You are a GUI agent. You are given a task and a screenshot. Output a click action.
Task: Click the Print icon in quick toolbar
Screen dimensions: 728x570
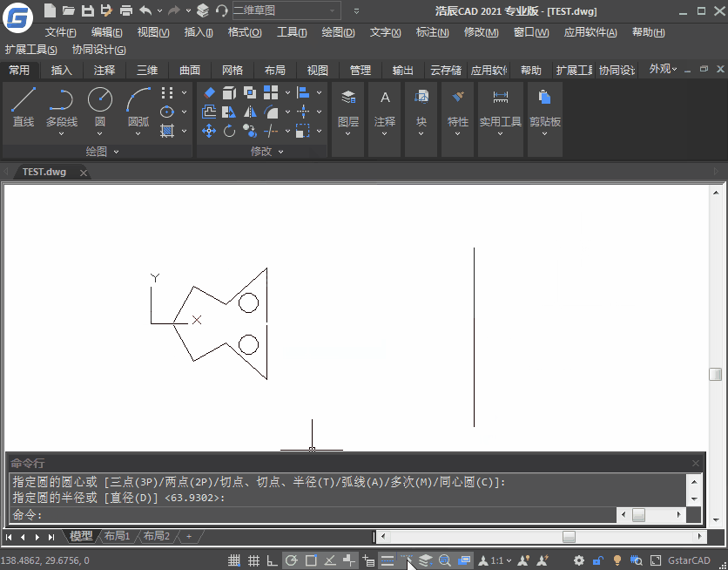click(x=125, y=10)
